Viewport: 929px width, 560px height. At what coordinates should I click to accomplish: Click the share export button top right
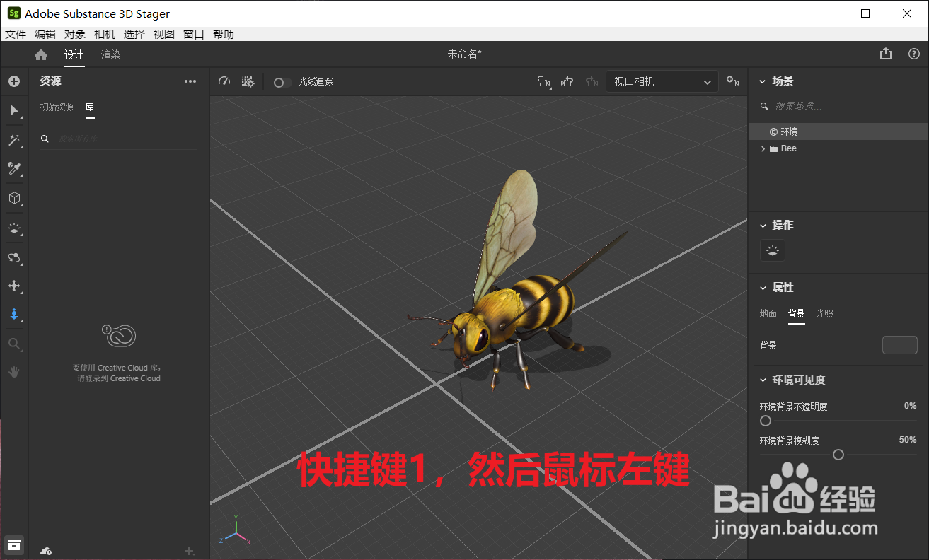click(x=885, y=53)
